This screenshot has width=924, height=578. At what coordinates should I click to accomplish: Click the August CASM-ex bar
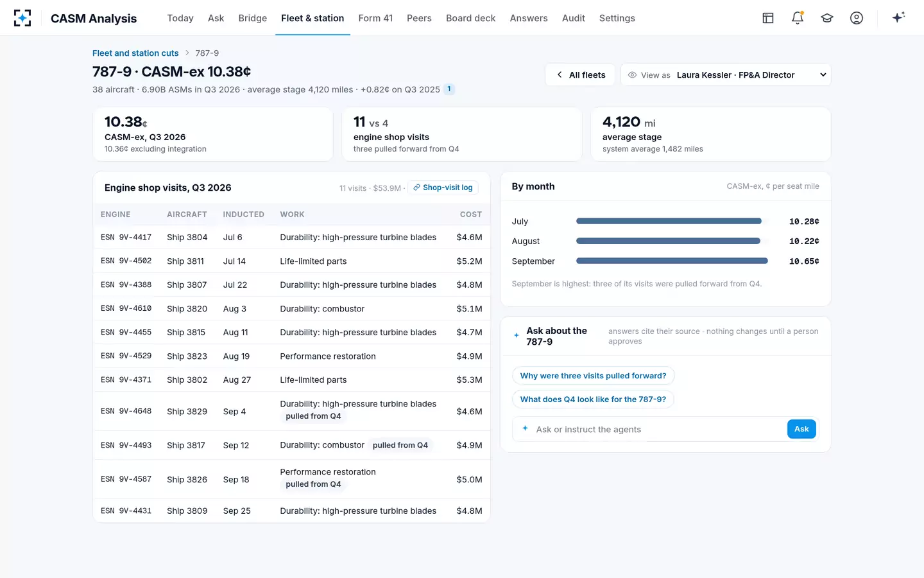[x=668, y=241]
